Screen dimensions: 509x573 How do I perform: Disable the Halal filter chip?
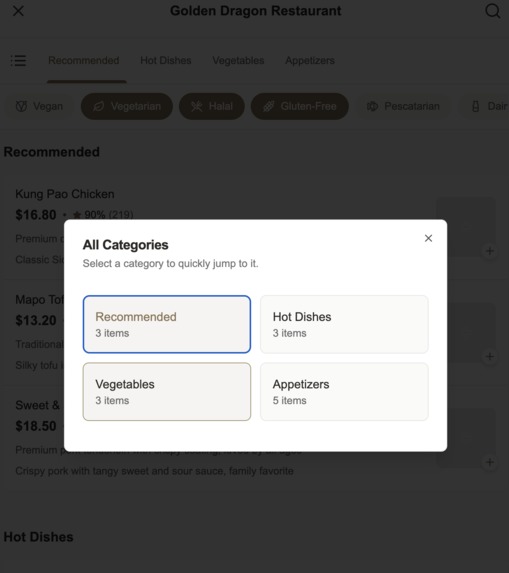(x=212, y=106)
